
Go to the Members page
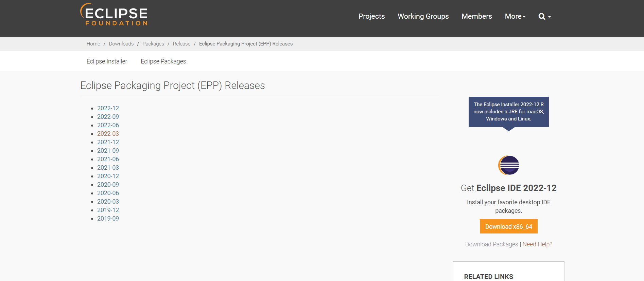coord(477,16)
